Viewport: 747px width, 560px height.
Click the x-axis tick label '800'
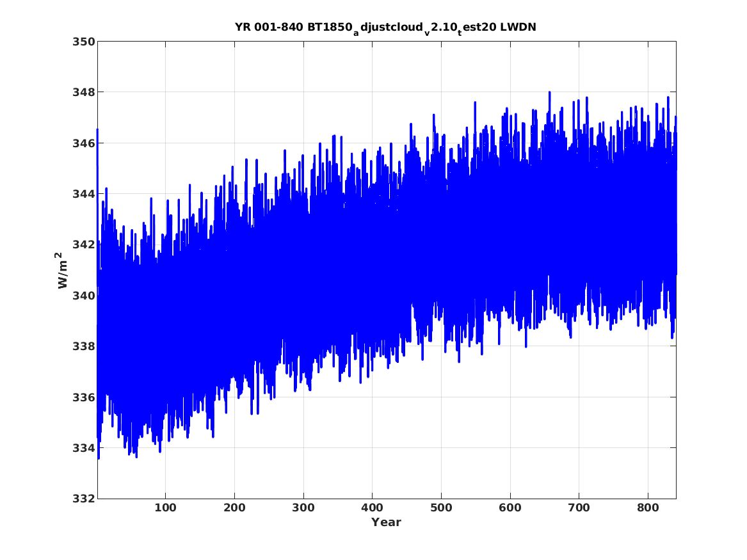(648, 508)
